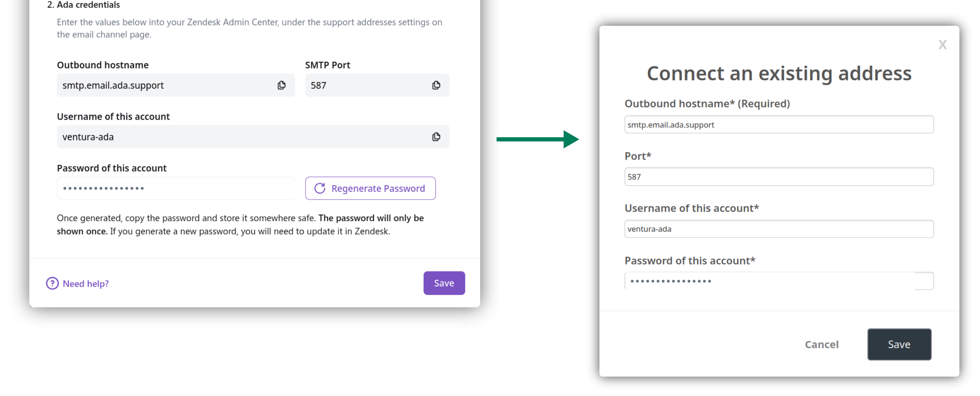
Task: Cancel the Connect an existing address dialog
Action: point(821,344)
